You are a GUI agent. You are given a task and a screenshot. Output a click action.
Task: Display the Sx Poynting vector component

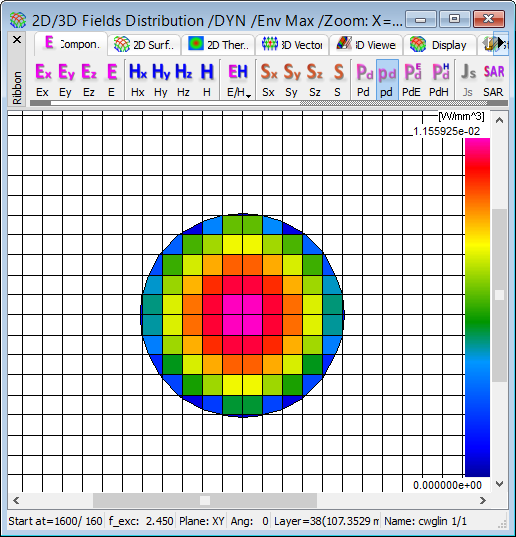(269, 80)
